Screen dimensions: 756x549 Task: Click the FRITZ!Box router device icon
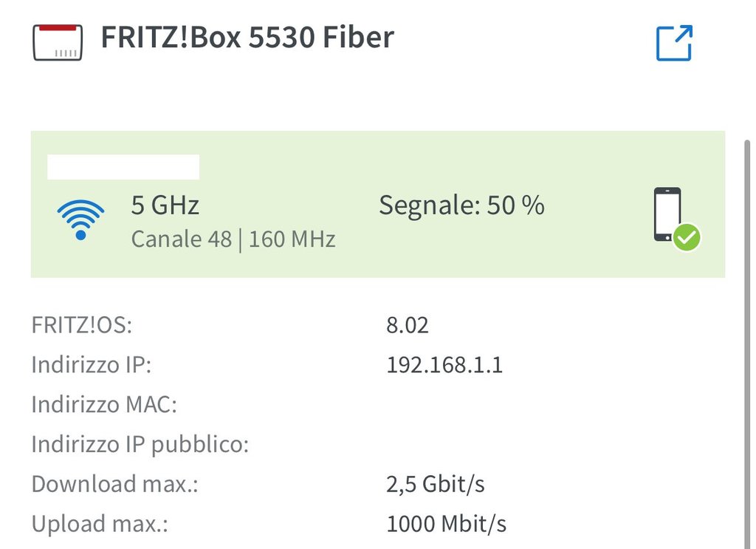[x=58, y=42]
